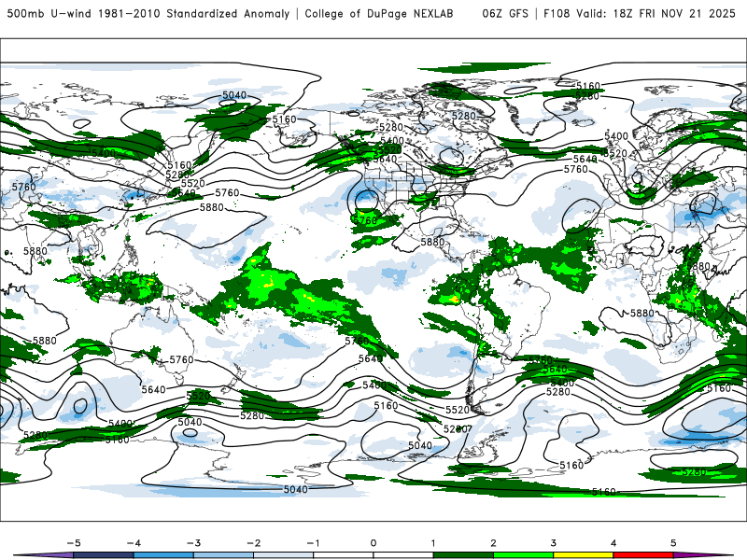Click the '4' colorbar tick label
This screenshot has width=747, height=560.
tap(613, 543)
